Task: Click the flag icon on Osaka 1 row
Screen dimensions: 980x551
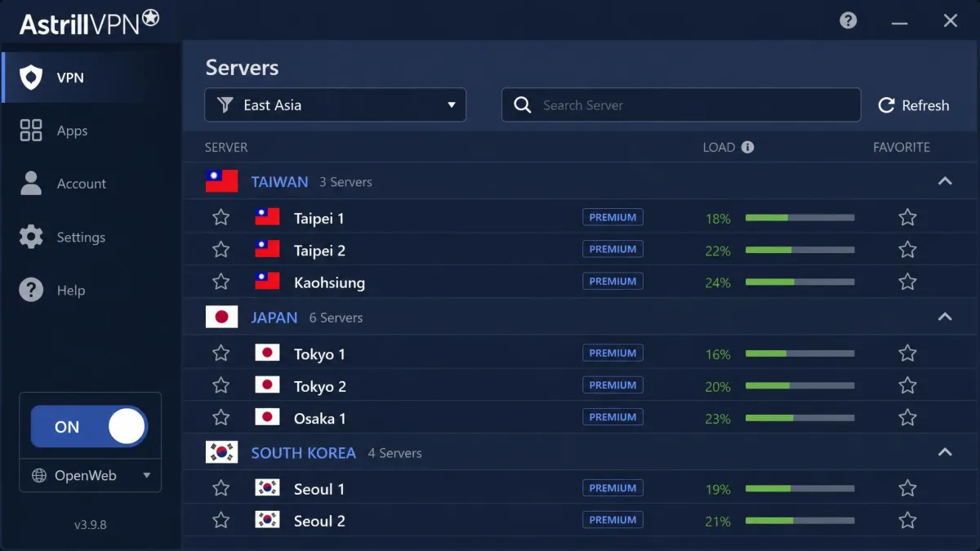Action: (x=267, y=416)
